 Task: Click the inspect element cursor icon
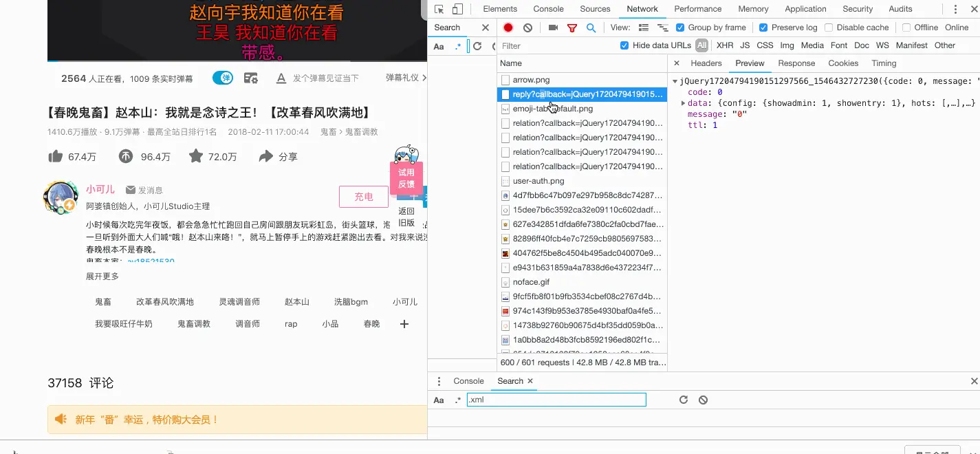(439, 9)
